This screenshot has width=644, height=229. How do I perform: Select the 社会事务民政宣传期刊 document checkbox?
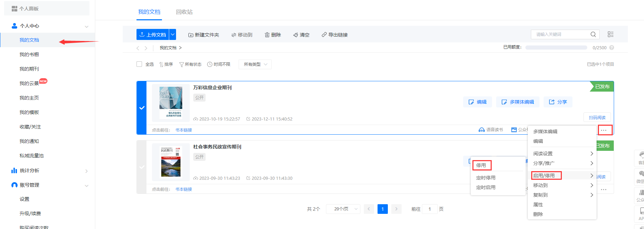(x=142, y=167)
